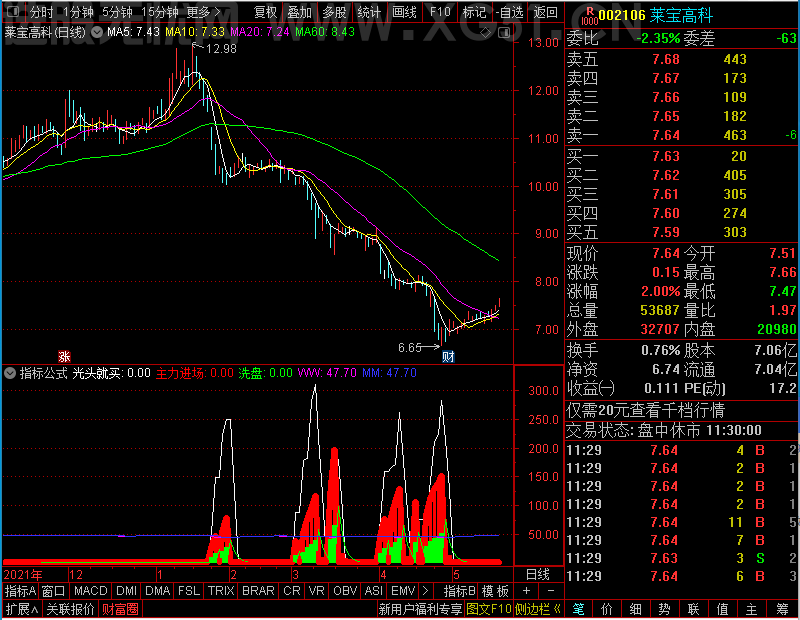Select the 5分钟 period tab
This screenshot has height=620, width=800.
[117, 12]
